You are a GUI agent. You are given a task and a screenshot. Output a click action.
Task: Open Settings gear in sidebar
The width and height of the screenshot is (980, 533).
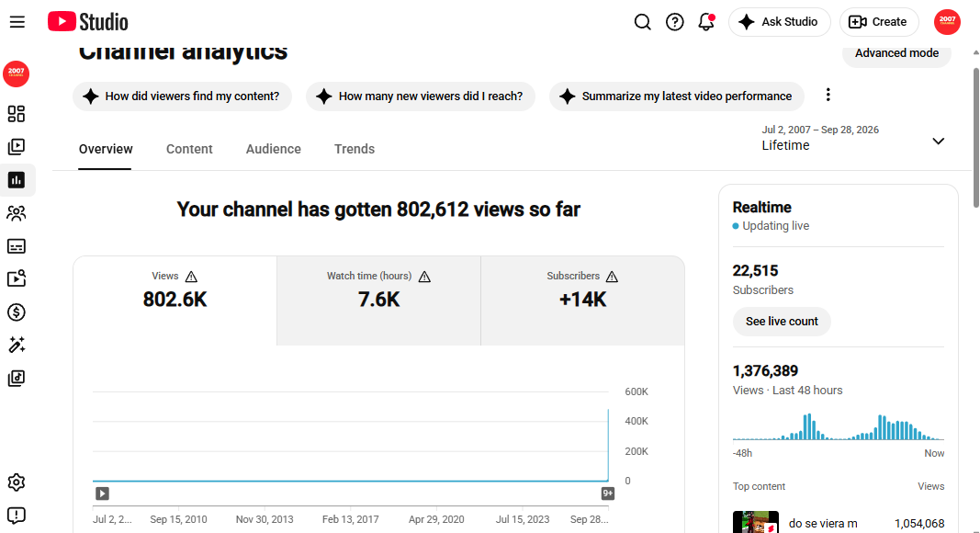click(17, 482)
